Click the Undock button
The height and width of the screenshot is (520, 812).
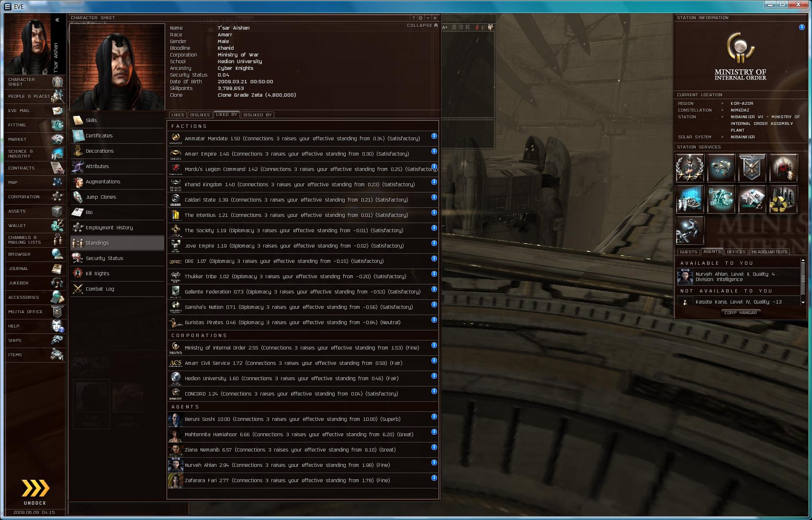(x=35, y=491)
